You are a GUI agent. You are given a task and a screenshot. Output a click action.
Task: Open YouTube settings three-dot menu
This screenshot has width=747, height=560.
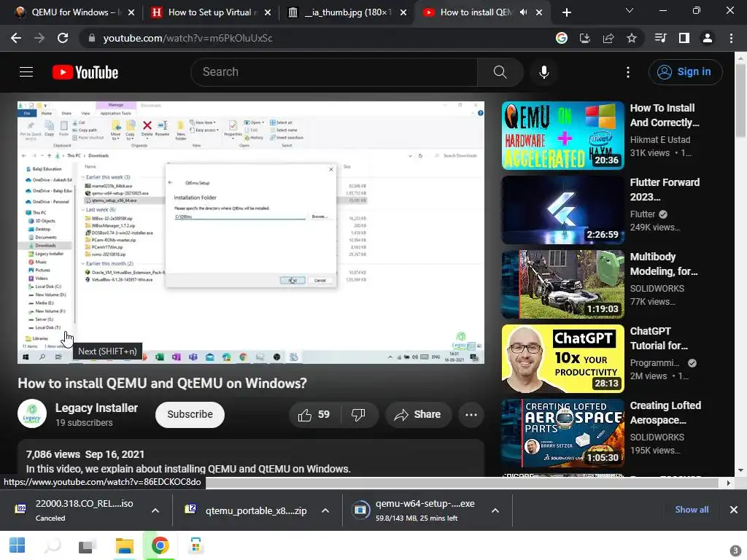(x=628, y=72)
